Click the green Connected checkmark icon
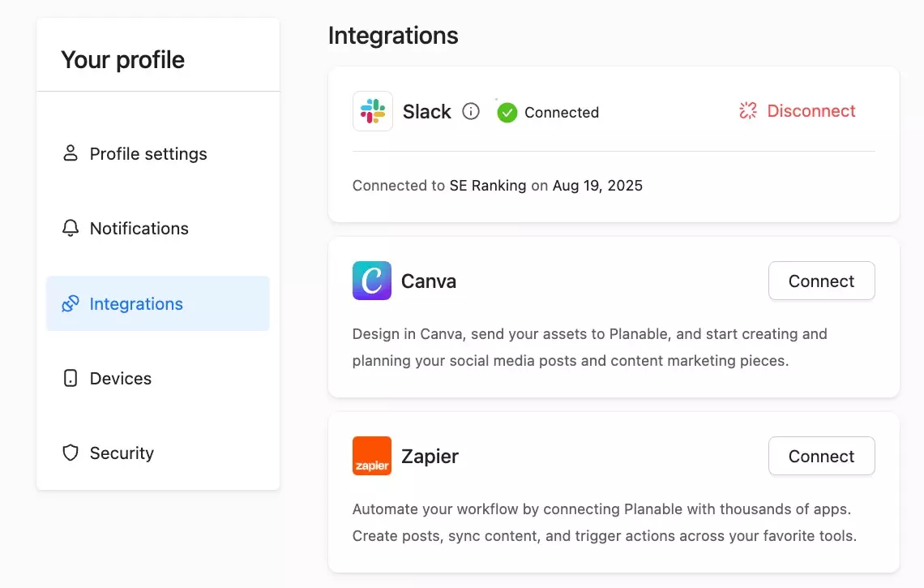The height and width of the screenshot is (588, 924). (x=507, y=112)
